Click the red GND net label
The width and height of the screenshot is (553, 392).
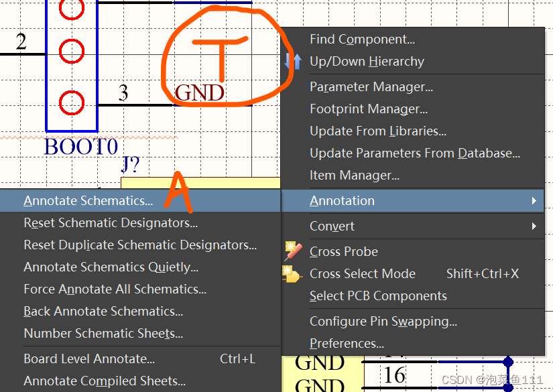point(200,92)
